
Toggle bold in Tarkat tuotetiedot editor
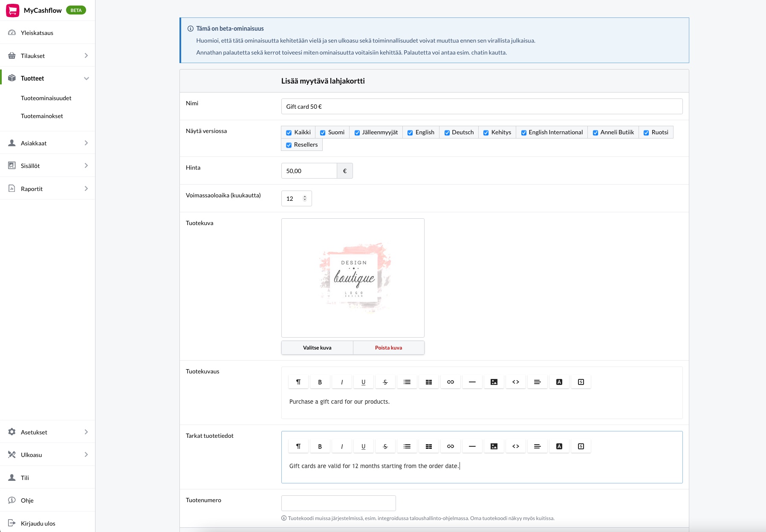(320, 446)
